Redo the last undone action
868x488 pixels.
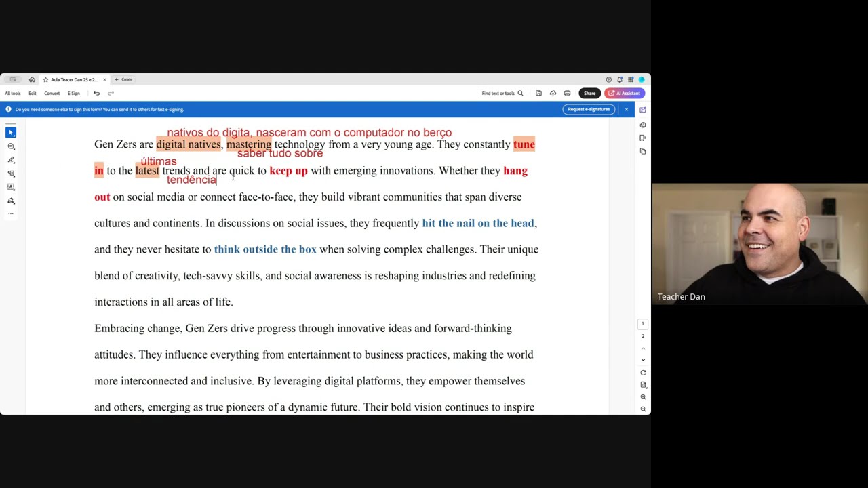point(111,93)
